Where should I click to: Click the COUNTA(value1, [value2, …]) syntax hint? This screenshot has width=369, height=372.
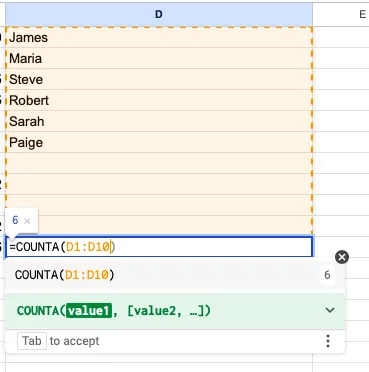click(114, 311)
